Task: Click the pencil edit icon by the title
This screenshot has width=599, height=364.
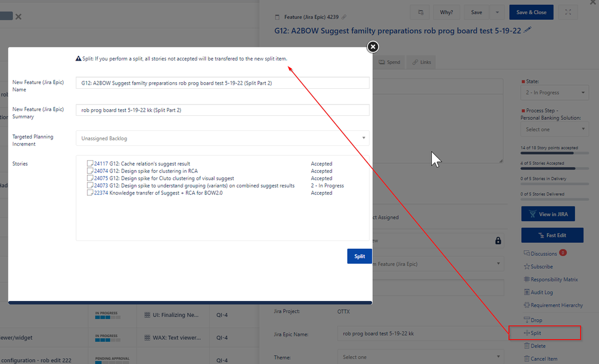Action: click(528, 30)
